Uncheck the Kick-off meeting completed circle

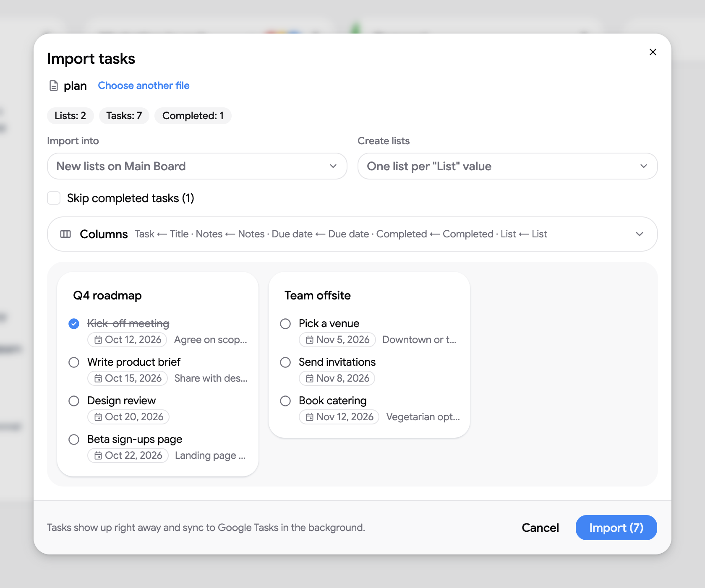74,324
